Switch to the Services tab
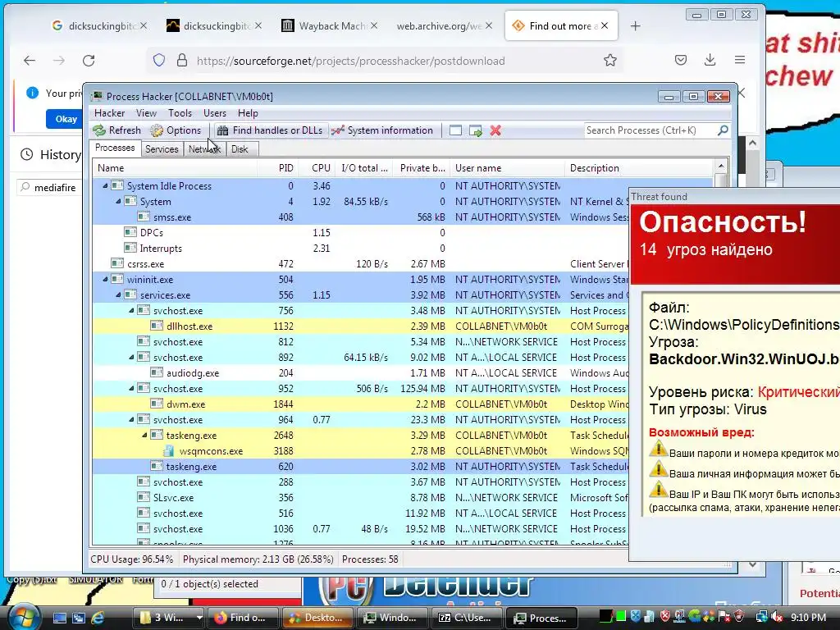 162,149
